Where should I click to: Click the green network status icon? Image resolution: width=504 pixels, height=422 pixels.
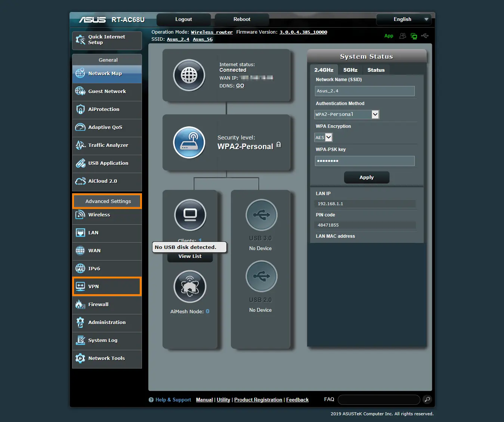point(414,36)
